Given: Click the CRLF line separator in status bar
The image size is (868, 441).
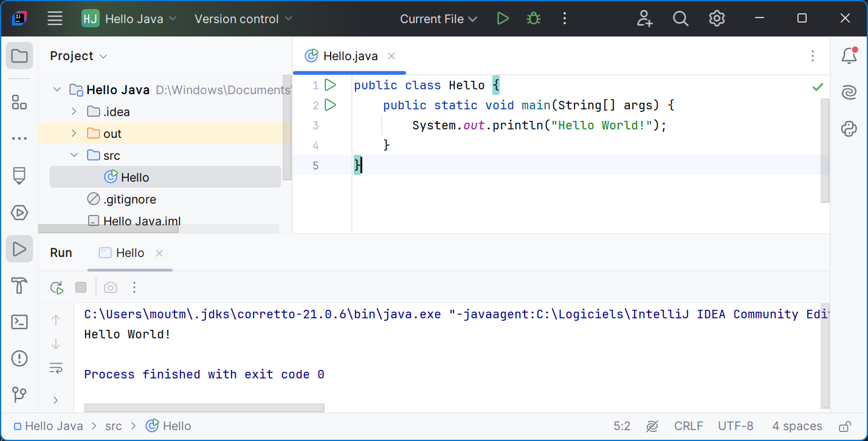Looking at the screenshot, I should 688,426.
